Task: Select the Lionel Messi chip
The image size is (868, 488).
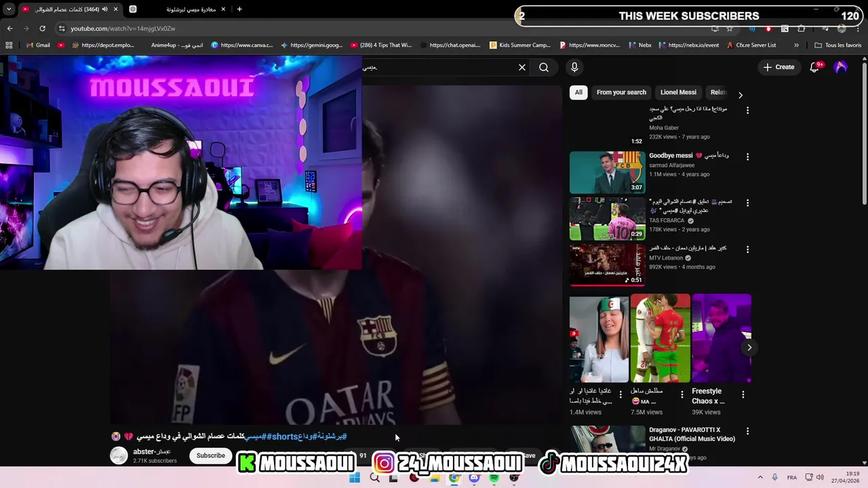Action: [x=678, y=92]
